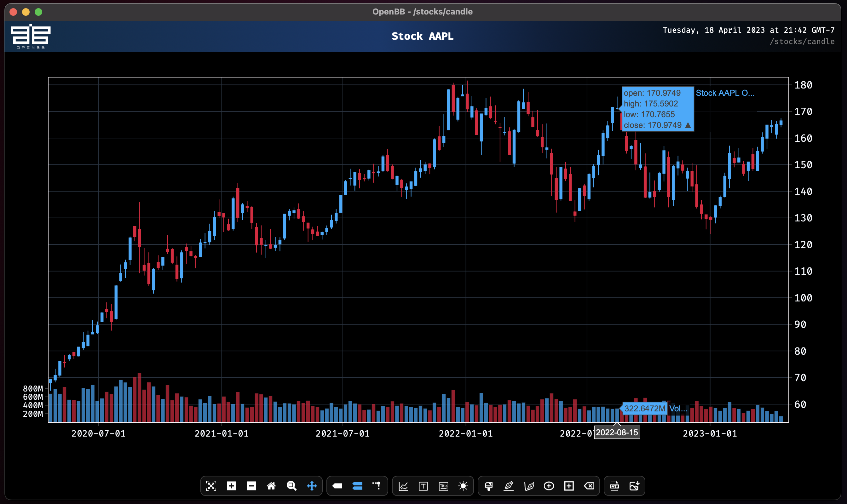
Task: Zoom in with the plus icon
Action: tap(231, 486)
